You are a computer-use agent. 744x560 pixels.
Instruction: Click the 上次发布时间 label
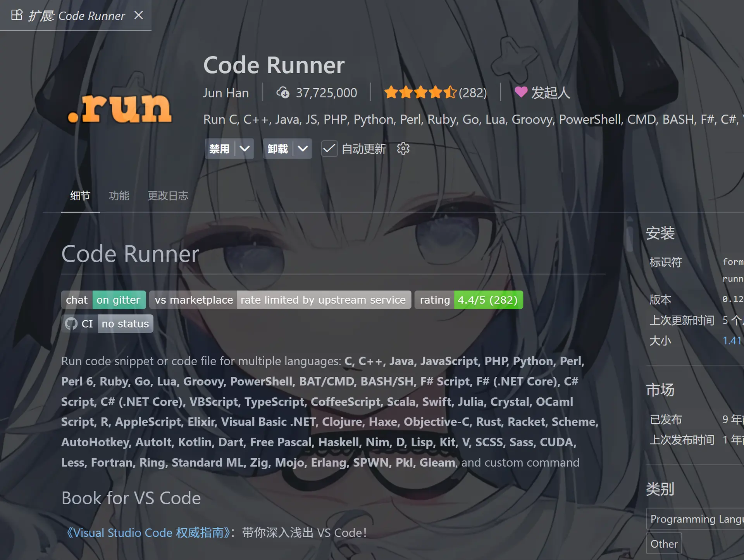[x=682, y=440]
